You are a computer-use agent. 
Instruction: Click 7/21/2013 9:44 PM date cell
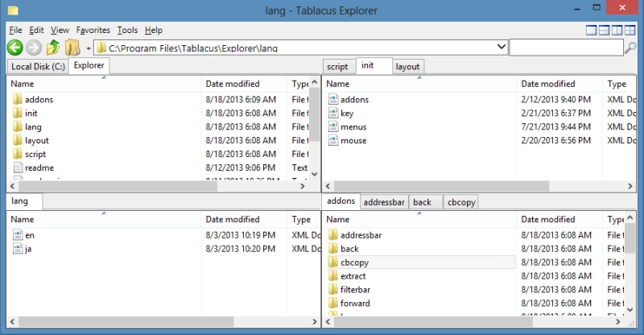[555, 126]
